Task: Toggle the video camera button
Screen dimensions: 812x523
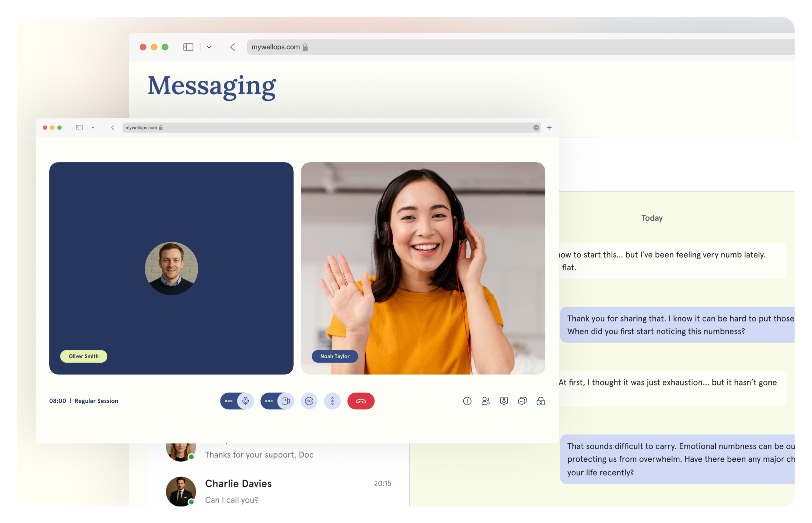Action: click(285, 401)
